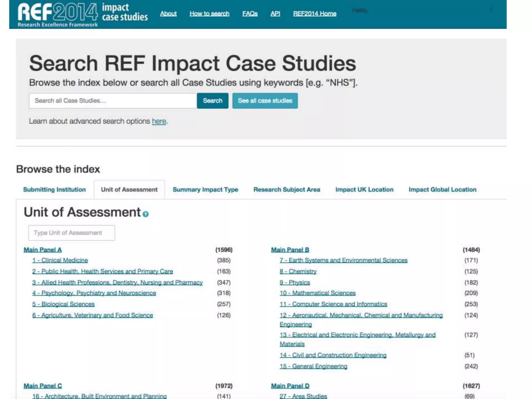Open the Research Subject Area tab
This screenshot has width=532, height=399.
tap(287, 190)
